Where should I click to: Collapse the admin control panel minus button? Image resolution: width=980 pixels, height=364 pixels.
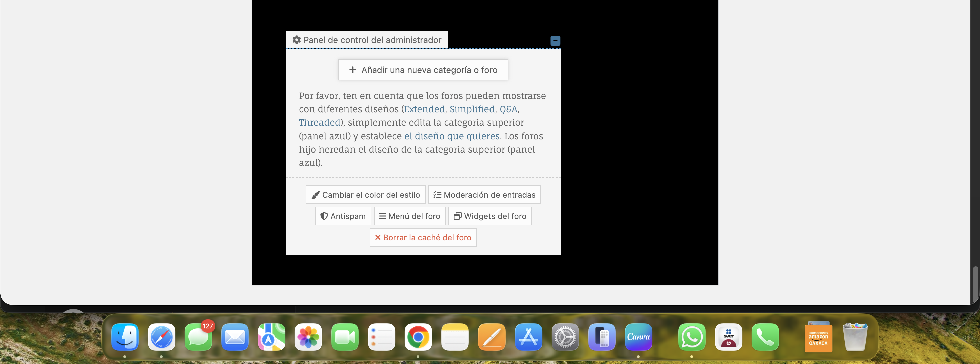click(555, 41)
